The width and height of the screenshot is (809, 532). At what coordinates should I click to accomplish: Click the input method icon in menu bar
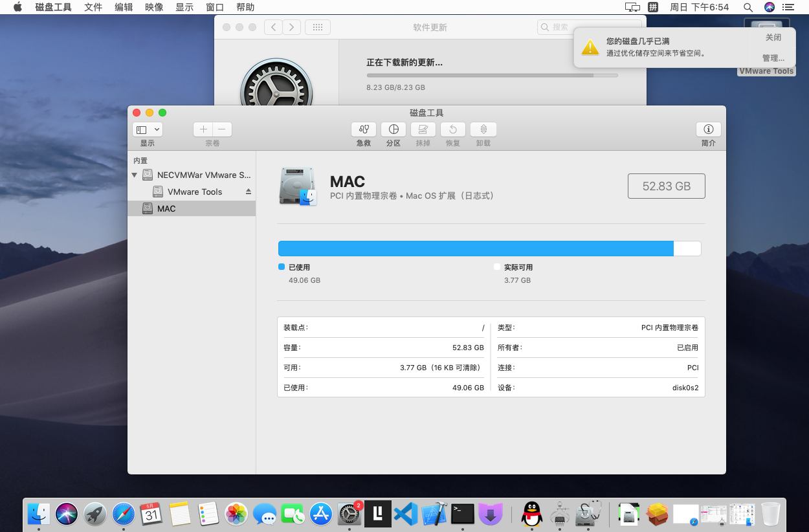653,7
